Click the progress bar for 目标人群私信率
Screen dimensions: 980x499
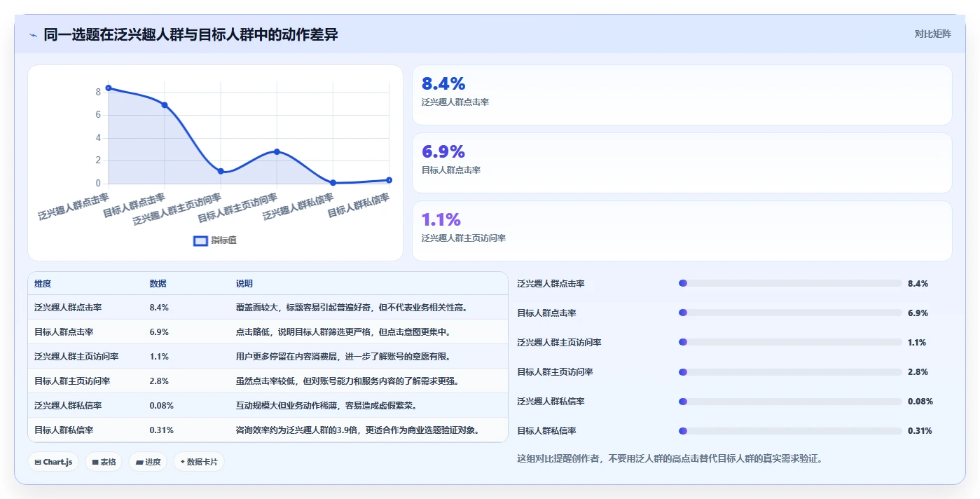coord(790,430)
